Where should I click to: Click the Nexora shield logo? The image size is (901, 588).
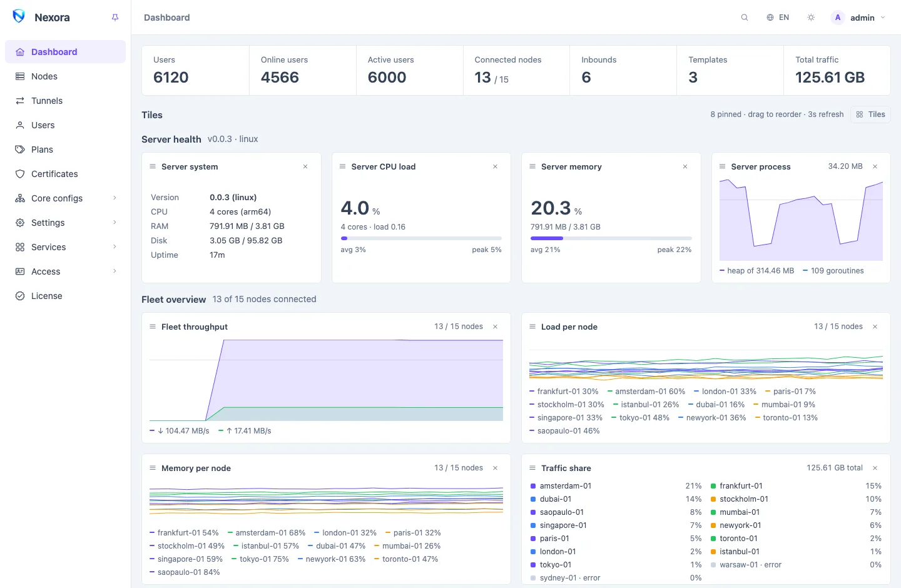[x=19, y=17]
